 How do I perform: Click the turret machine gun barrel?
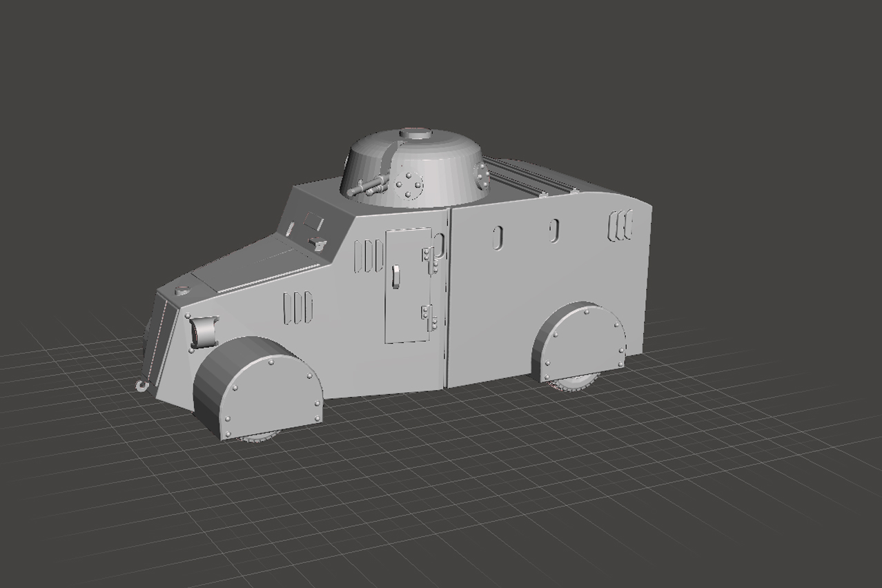[x=364, y=186]
